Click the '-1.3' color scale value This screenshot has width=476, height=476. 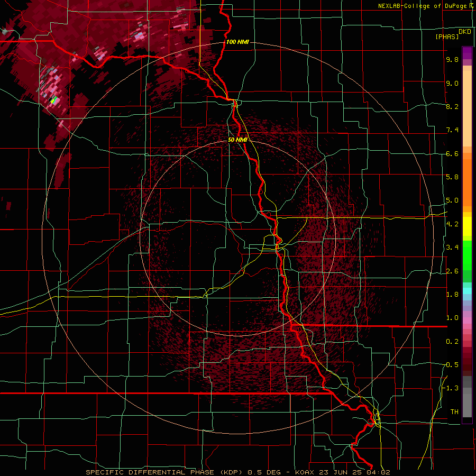tap(451, 388)
